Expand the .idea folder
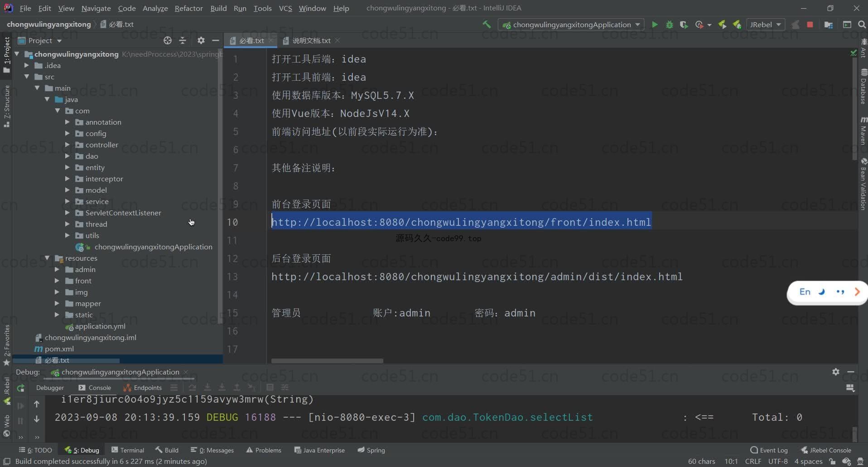Screen dimensions: 868x467 [x=27, y=65]
